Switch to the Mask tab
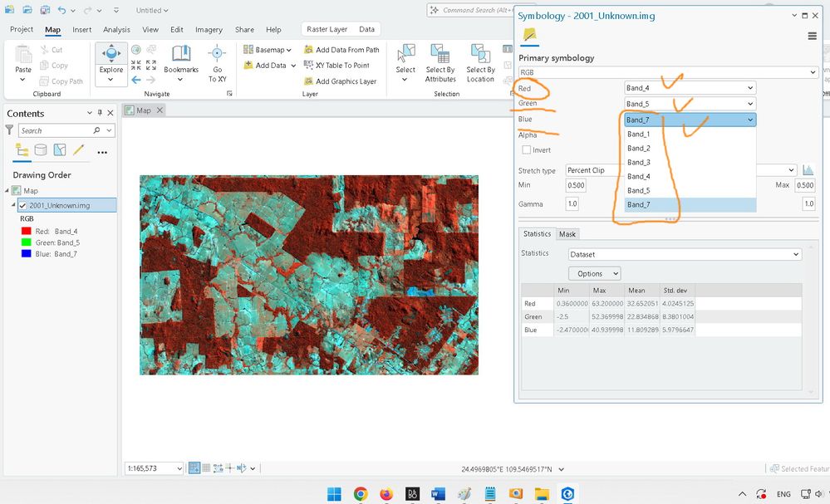 (x=567, y=234)
